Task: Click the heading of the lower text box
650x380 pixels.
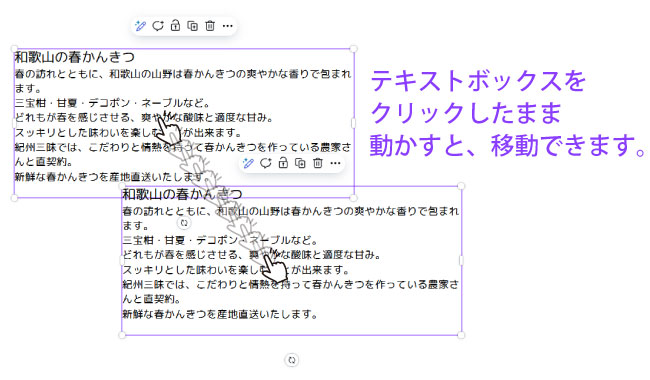Action: pyautogui.click(x=182, y=194)
